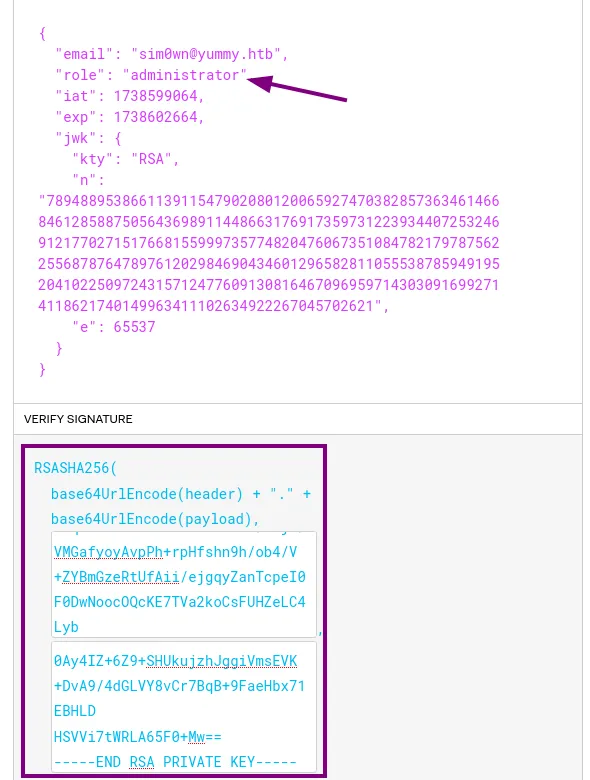This screenshot has width=590, height=780.
Task: Click the "RSA" kty value
Action: (x=151, y=159)
